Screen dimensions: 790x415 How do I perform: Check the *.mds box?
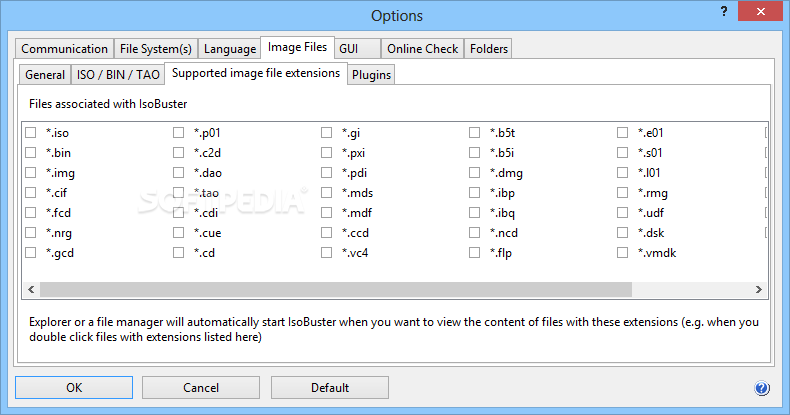(326, 192)
